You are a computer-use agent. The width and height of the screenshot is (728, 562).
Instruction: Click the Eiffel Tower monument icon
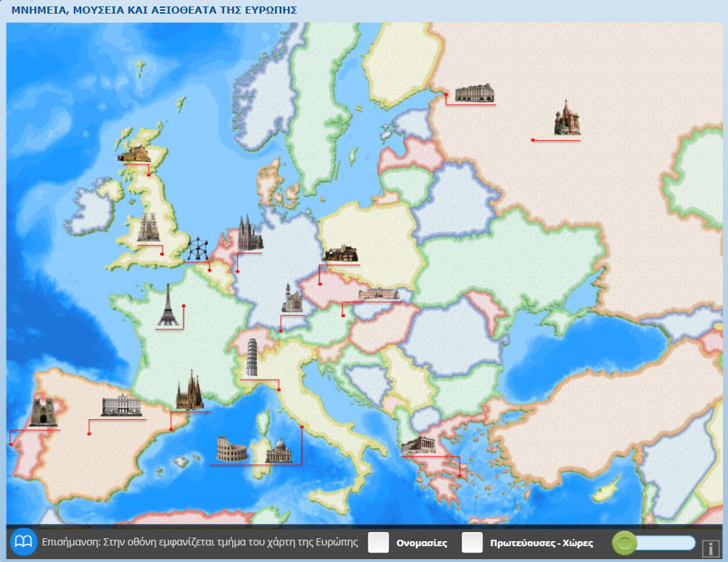[x=168, y=306]
